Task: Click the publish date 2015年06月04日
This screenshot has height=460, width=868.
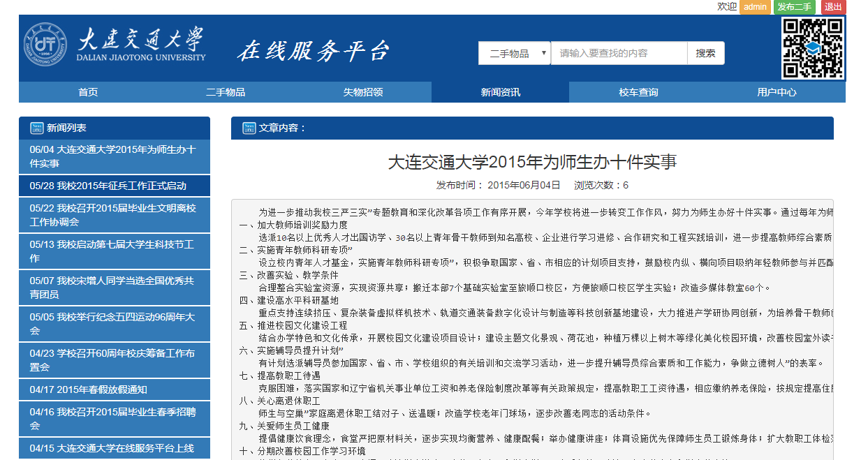Action: click(x=524, y=185)
